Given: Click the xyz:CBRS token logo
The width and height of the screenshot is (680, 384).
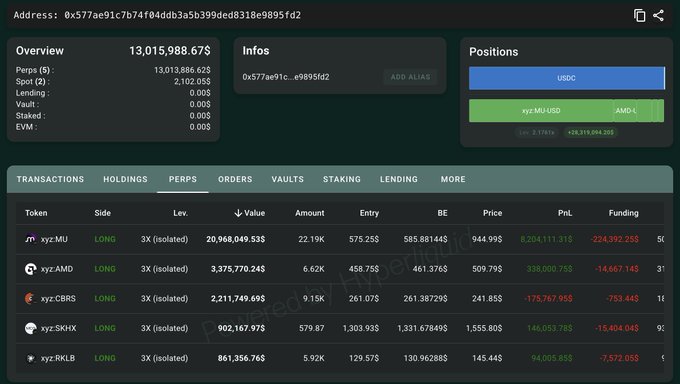Looking at the screenshot, I should (x=29, y=299).
